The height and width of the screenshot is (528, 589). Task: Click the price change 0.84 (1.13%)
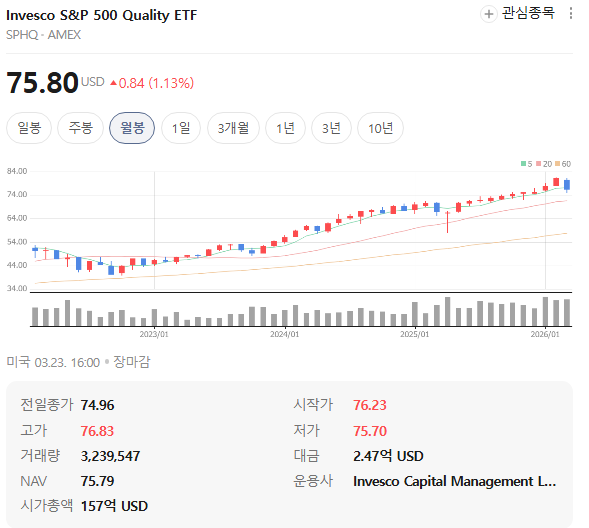point(152,83)
